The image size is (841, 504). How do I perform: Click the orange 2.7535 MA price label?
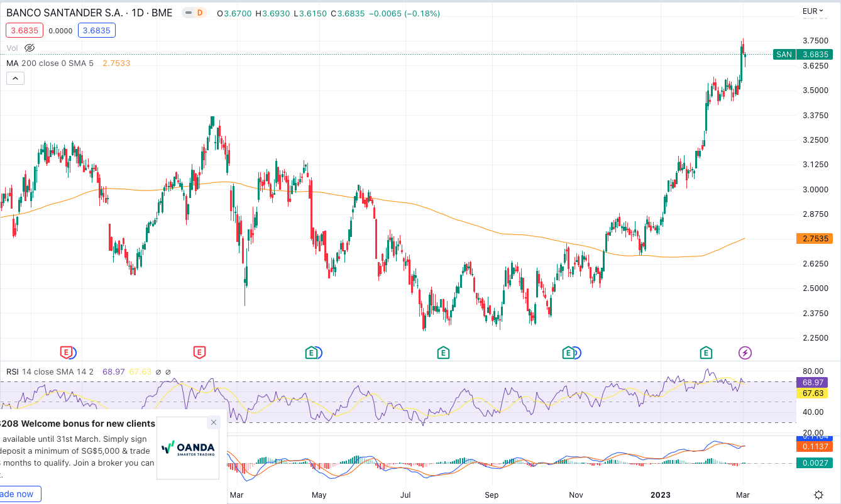[x=813, y=239]
